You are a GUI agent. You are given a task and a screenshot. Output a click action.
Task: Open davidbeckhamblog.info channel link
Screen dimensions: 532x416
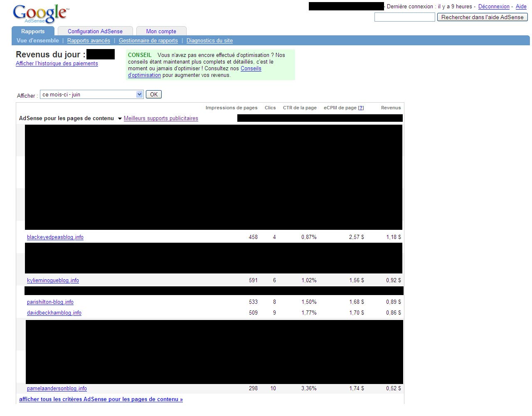(54, 313)
